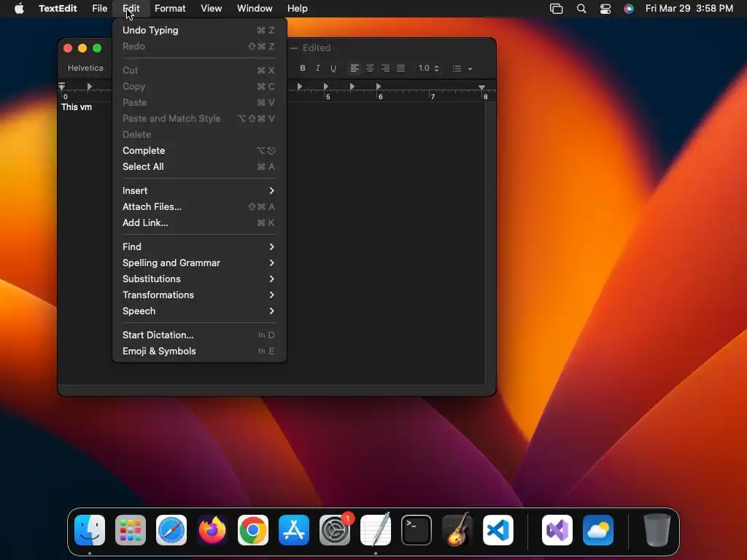The width and height of the screenshot is (747, 560).
Task: Choose Complete in the Edit menu
Action: pos(199,150)
